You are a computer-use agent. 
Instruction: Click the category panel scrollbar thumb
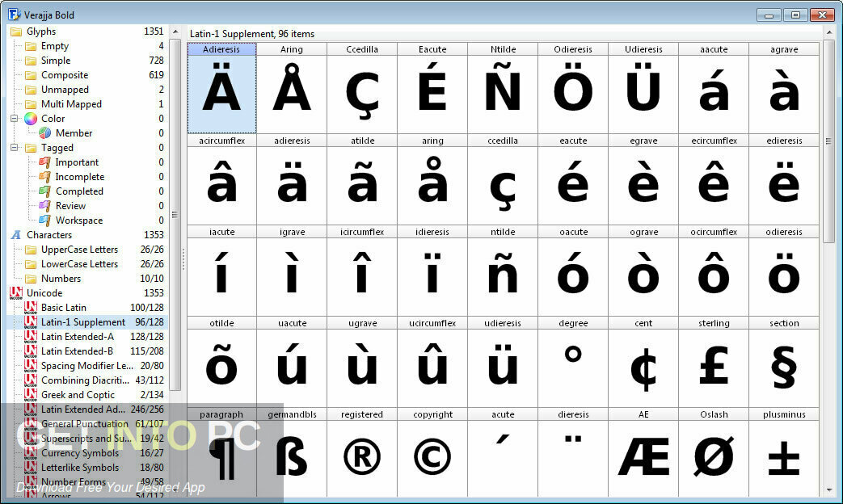[x=175, y=215]
